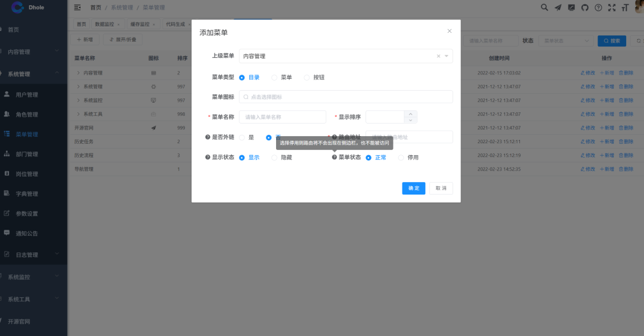Click the 通知公告 message icon
The height and width of the screenshot is (336, 644).
tap(7, 233)
